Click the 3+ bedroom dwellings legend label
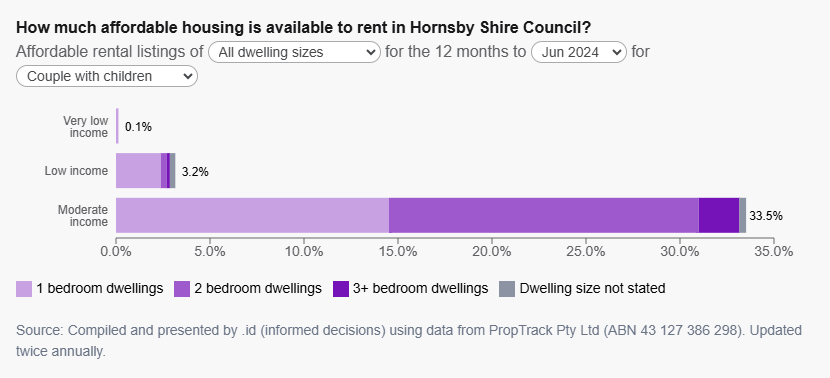Viewport: 830px width, 378px height. coord(420,289)
